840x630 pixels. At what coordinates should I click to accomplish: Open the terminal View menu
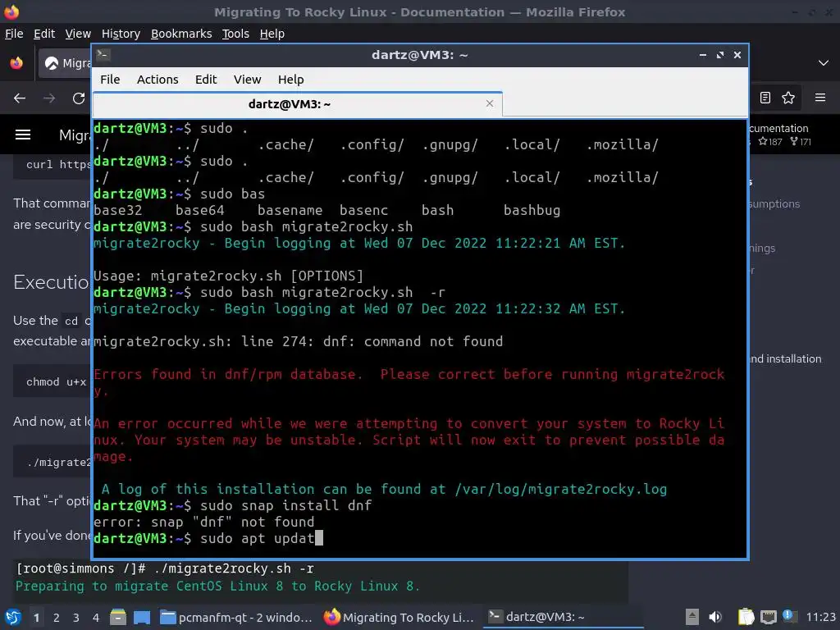[247, 80]
